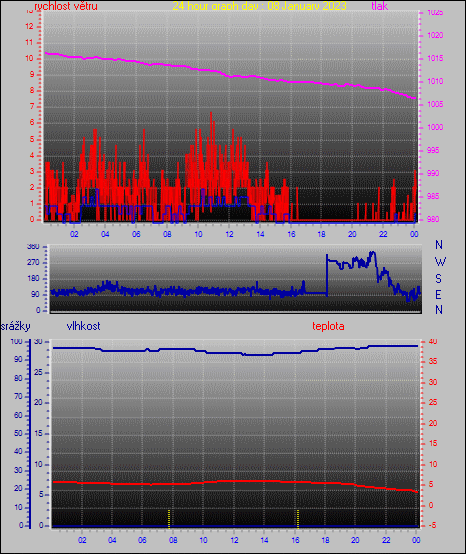Image resolution: width=466 pixels, height=554 pixels.
Task: Click the S compass letter beside the direction chart
Action: pos(438,279)
